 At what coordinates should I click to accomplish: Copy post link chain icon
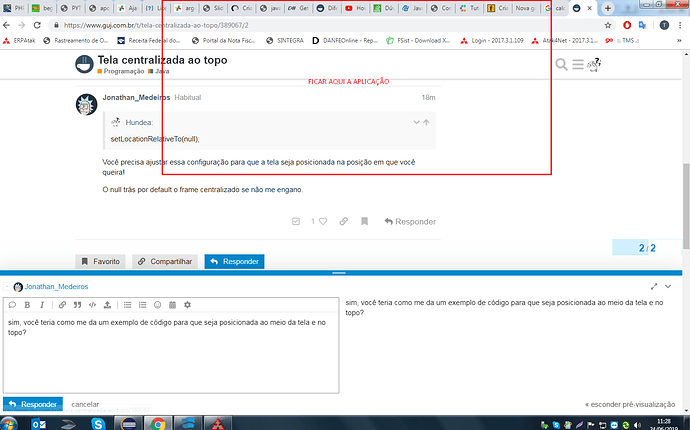[344, 221]
